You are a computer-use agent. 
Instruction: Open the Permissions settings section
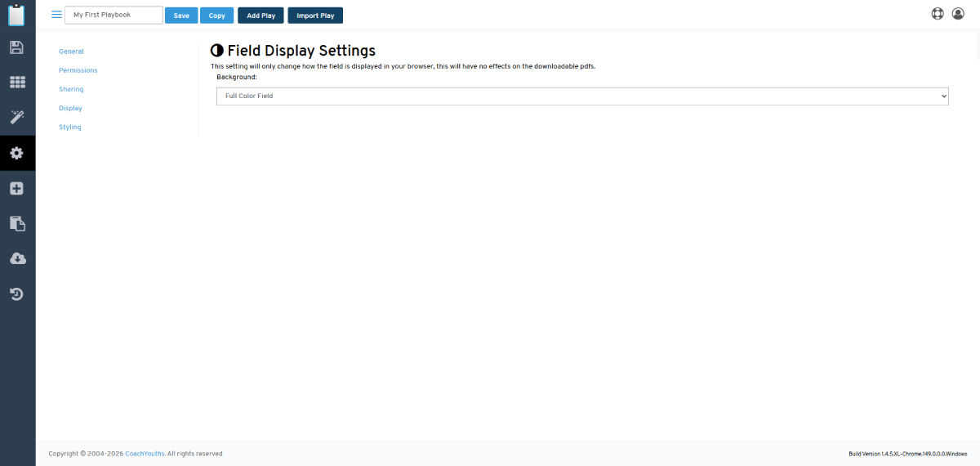[x=78, y=70]
